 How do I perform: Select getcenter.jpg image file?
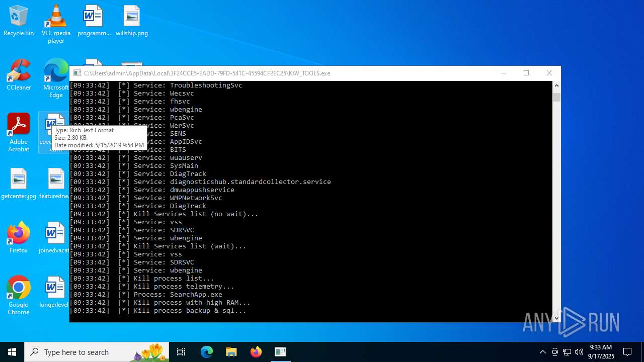[x=19, y=184]
